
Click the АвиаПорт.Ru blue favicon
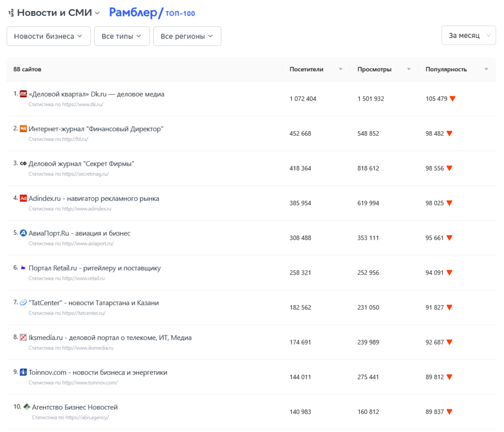tap(23, 233)
